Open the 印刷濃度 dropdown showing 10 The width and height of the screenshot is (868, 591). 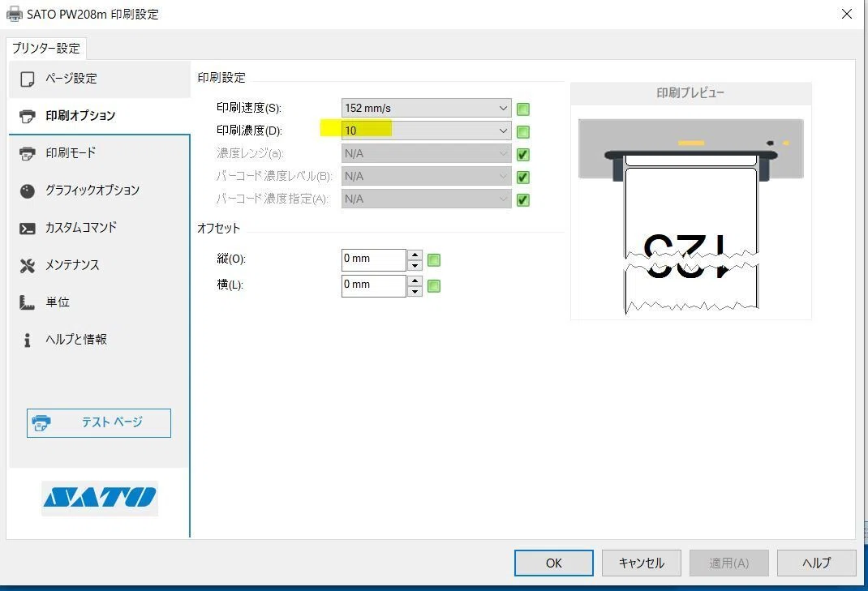pyautogui.click(x=426, y=131)
